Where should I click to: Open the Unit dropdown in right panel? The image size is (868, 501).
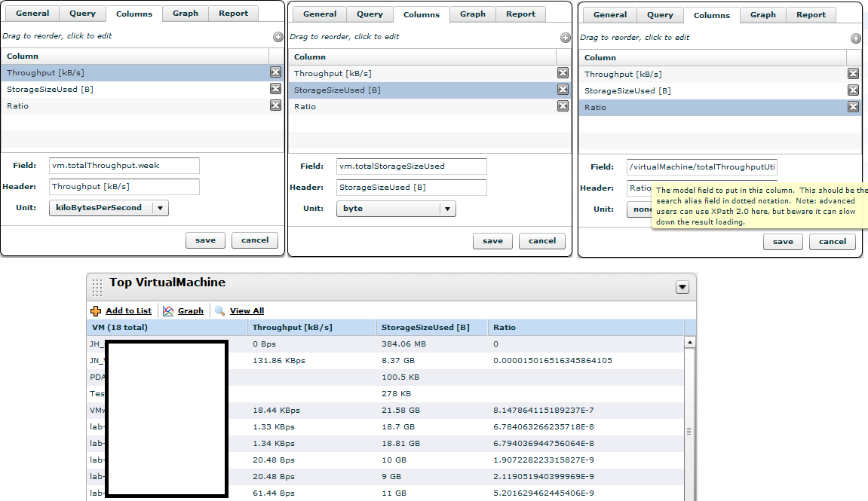[x=639, y=209]
